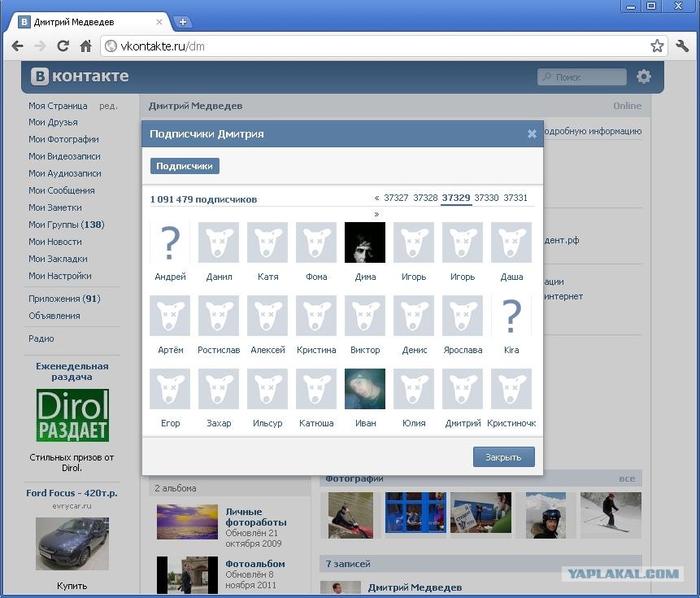This screenshot has height=598, width=700.
Task: Reload the page with refresh icon
Action: 63,46
